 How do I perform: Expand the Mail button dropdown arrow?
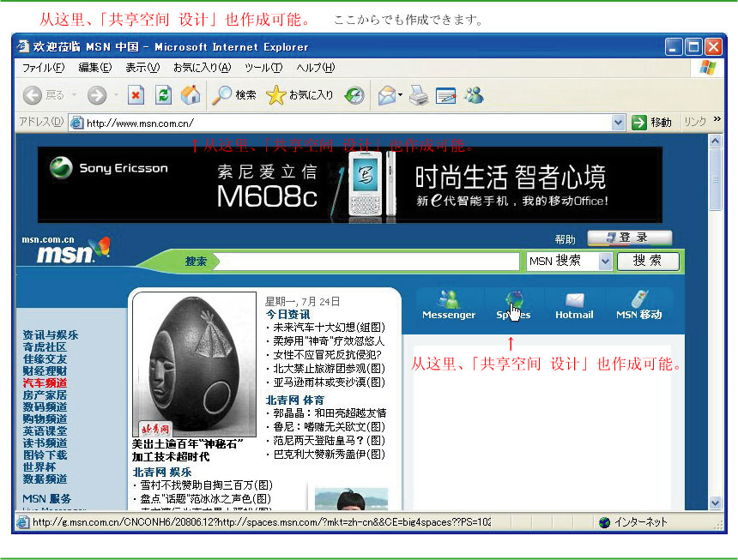[x=400, y=95]
